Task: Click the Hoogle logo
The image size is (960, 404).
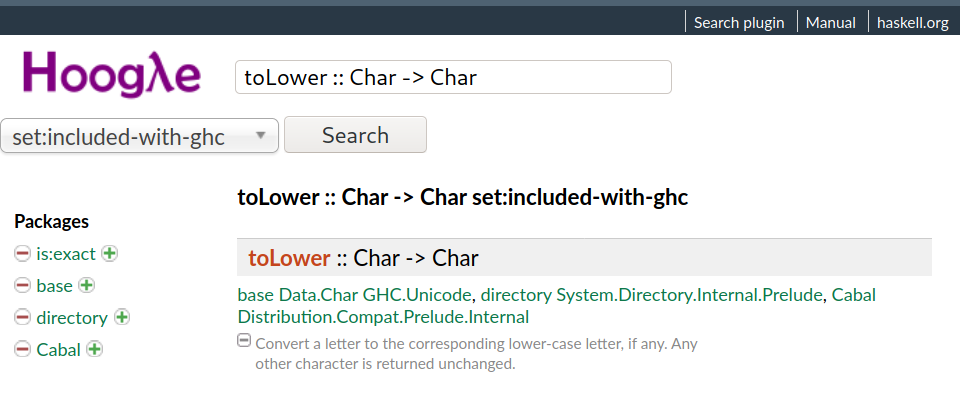Action: pos(112,75)
